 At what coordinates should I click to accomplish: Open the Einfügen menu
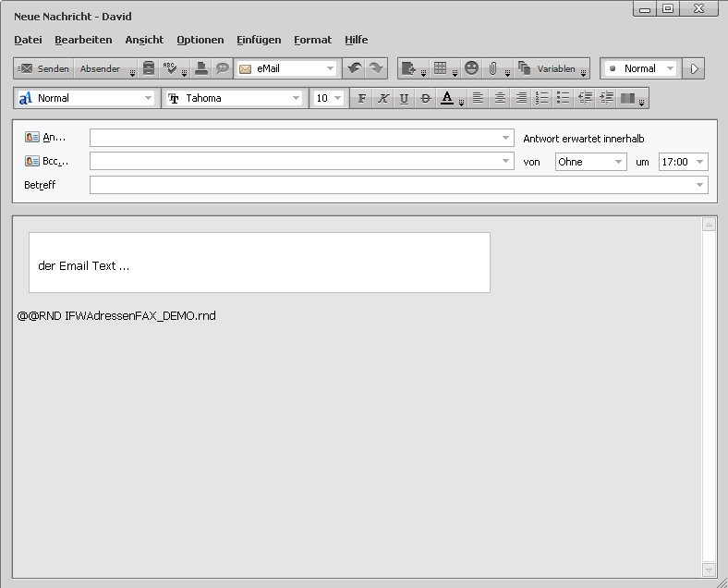(259, 40)
